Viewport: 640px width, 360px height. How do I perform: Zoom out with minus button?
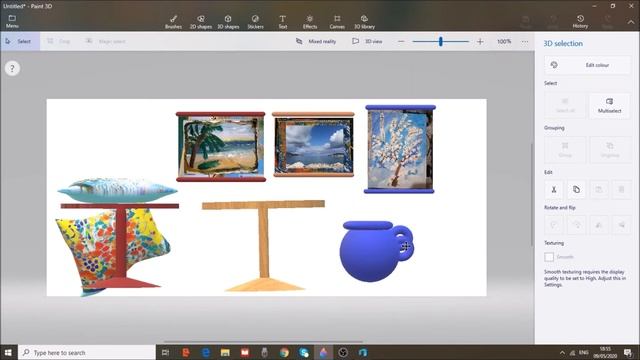pyautogui.click(x=401, y=41)
